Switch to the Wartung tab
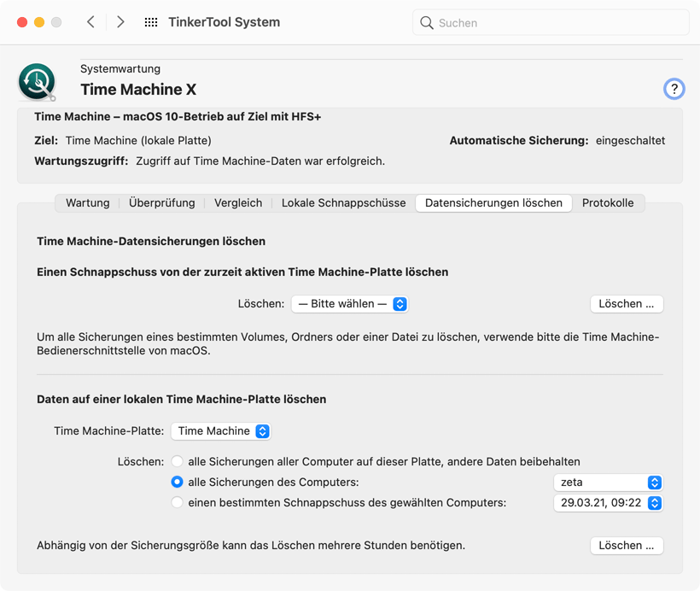 tap(87, 202)
